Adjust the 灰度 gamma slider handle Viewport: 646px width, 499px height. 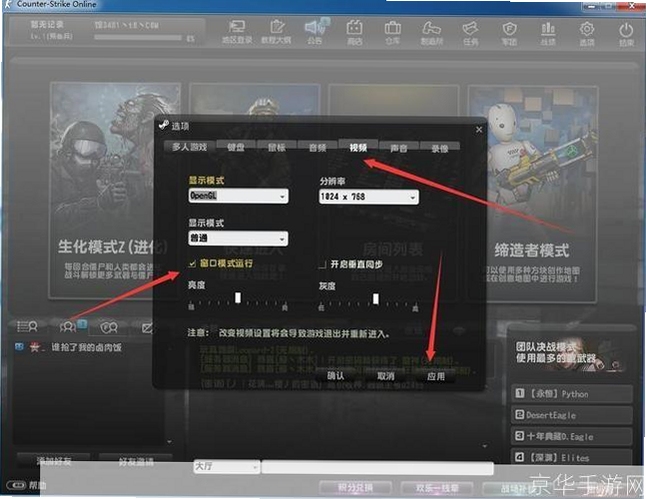[375, 299]
